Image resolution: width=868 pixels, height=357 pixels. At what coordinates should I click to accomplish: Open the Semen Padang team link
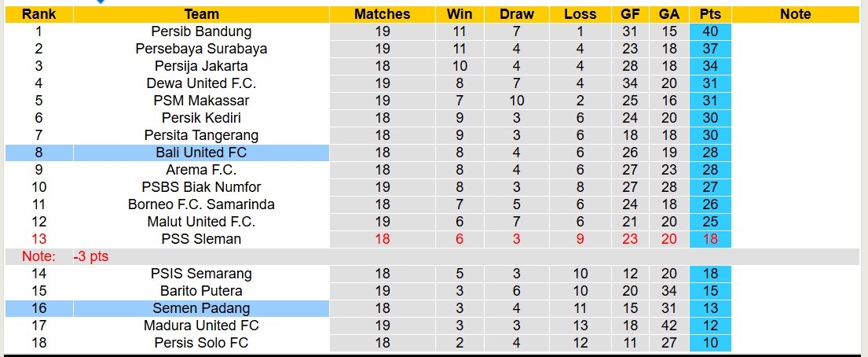(201, 308)
